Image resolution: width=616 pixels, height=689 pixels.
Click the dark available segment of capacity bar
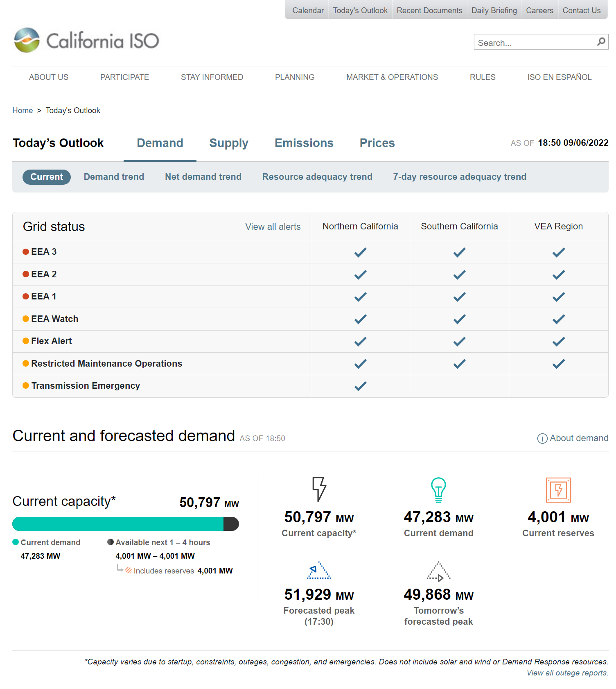coord(231,524)
